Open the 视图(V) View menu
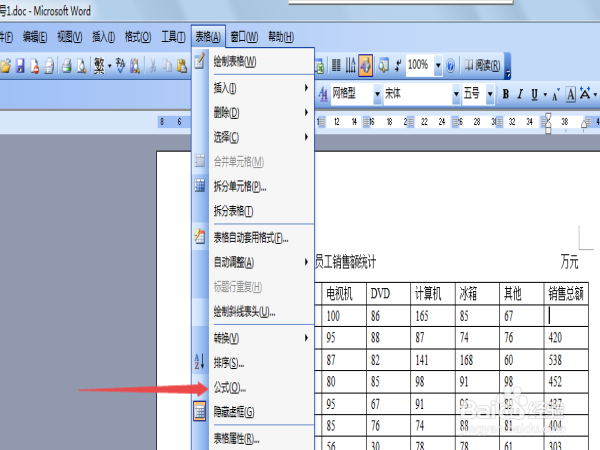600x450 pixels. (x=70, y=37)
